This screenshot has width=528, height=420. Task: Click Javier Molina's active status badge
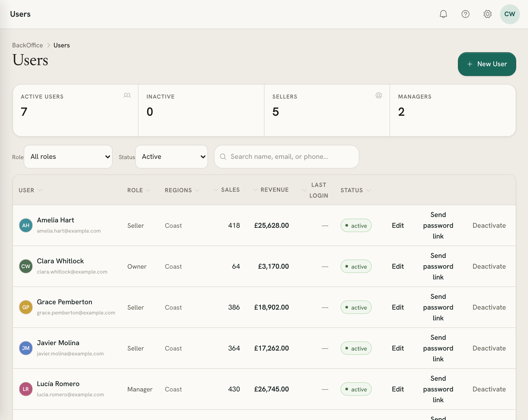click(356, 348)
